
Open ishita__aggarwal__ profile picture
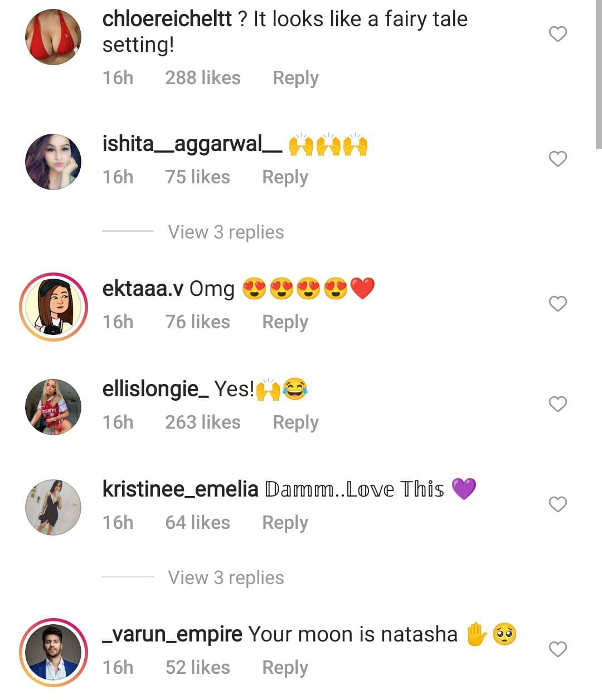point(54,162)
